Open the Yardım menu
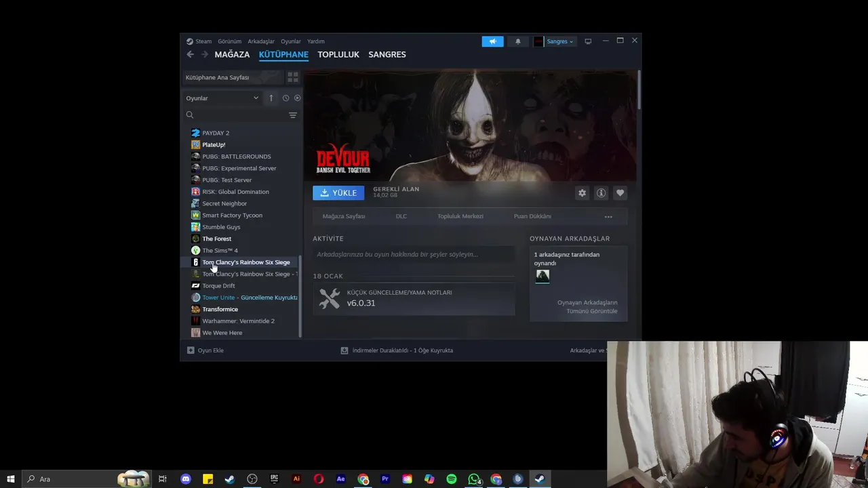This screenshot has width=868, height=488. [x=316, y=41]
